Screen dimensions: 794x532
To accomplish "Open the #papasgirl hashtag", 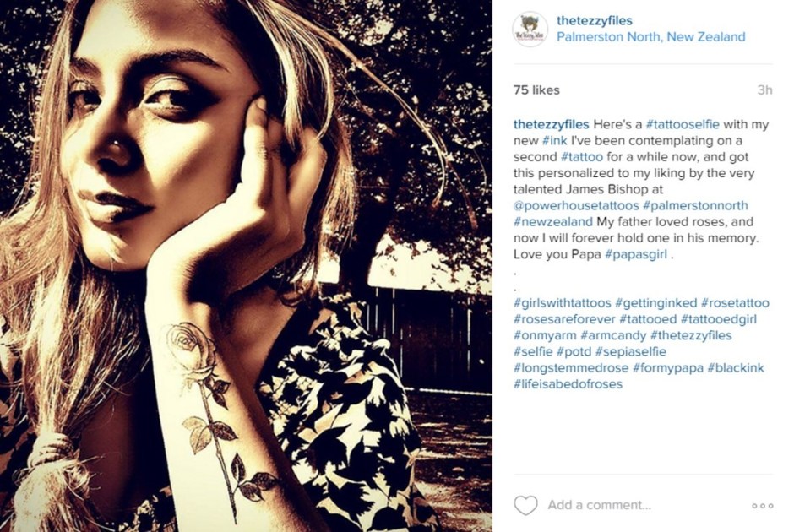I will pyautogui.click(x=636, y=254).
